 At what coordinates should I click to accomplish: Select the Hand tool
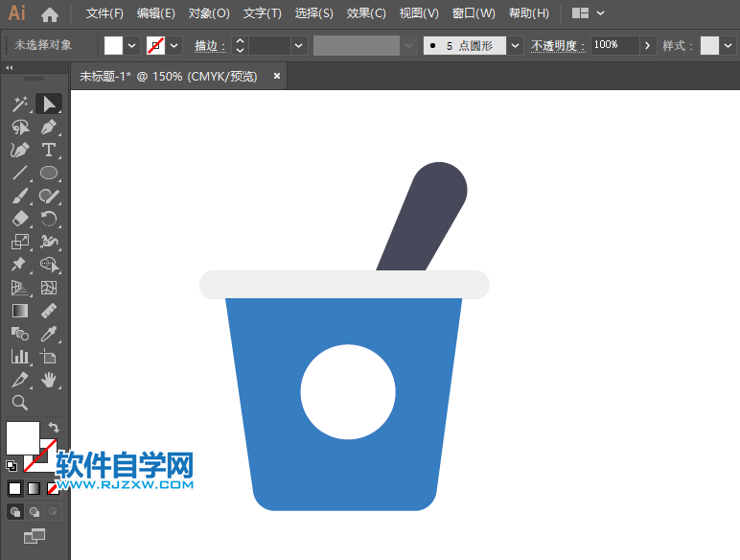click(x=49, y=381)
